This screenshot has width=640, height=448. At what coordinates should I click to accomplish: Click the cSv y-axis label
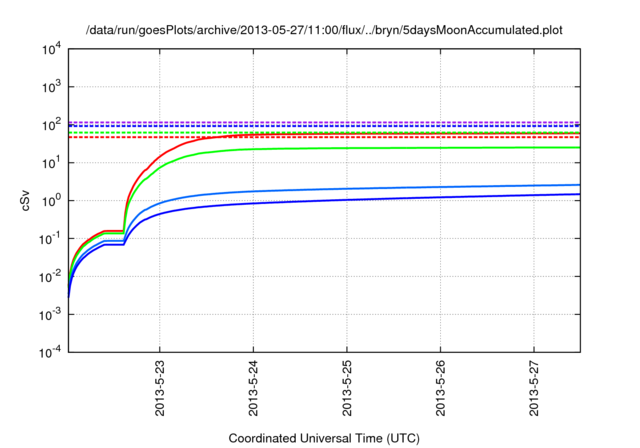tap(25, 201)
